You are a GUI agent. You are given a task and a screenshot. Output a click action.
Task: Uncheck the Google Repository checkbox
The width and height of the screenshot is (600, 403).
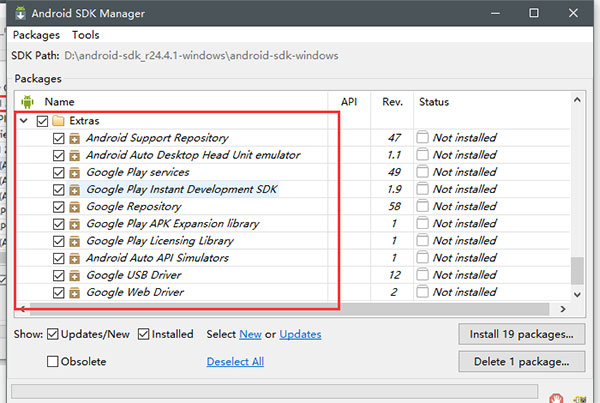(x=58, y=206)
